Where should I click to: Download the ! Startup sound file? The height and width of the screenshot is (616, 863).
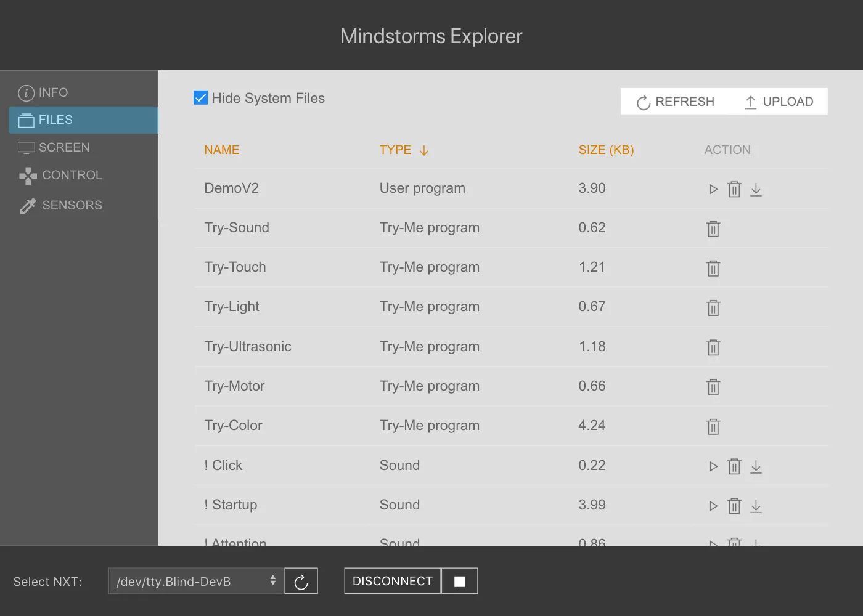(756, 506)
